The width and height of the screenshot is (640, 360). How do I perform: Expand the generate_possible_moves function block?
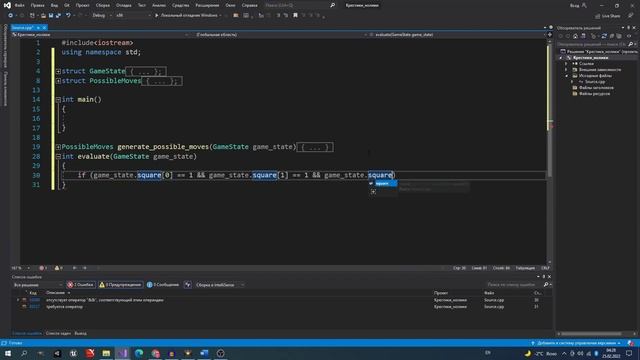58,147
